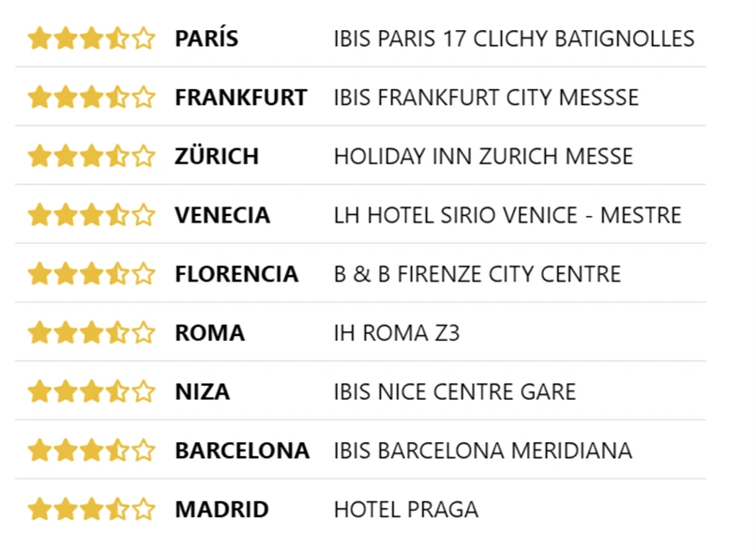
Task: Open HOLIDAY INN ZURICH MESSE hotel
Action: 483,156
